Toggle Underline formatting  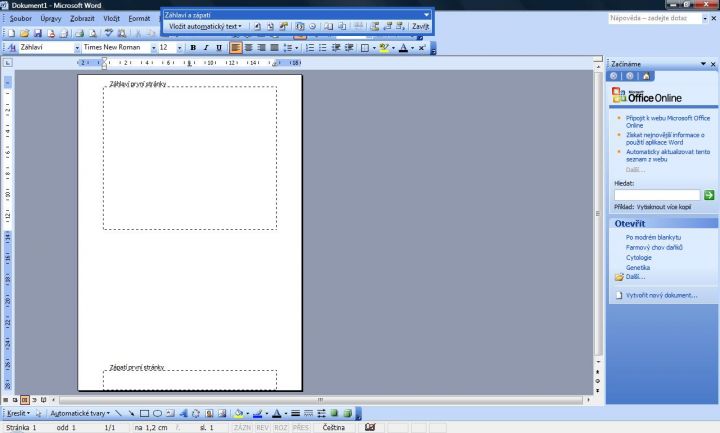click(x=219, y=48)
